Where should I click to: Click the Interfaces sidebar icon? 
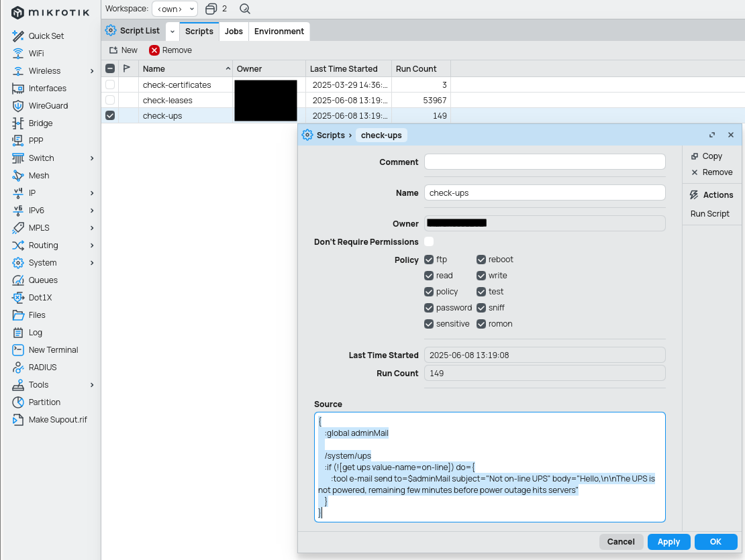click(18, 89)
